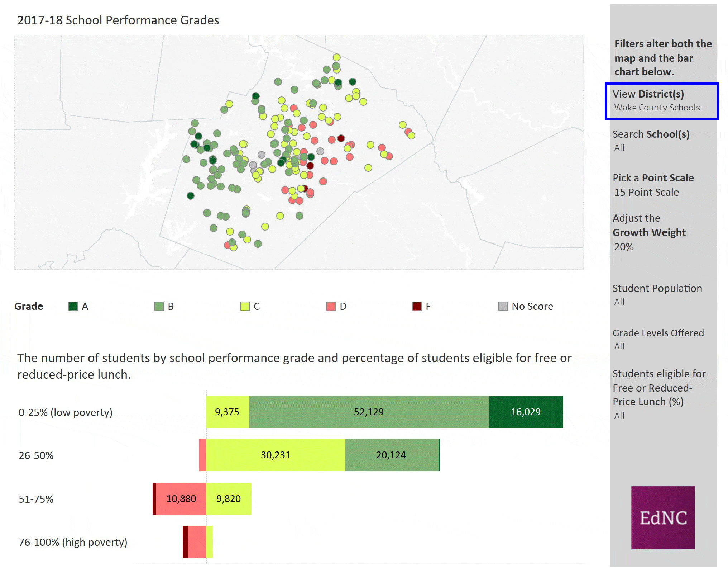The image size is (728, 573).
Task: Click the 9,820 yellow bar segment
Action: (229, 498)
